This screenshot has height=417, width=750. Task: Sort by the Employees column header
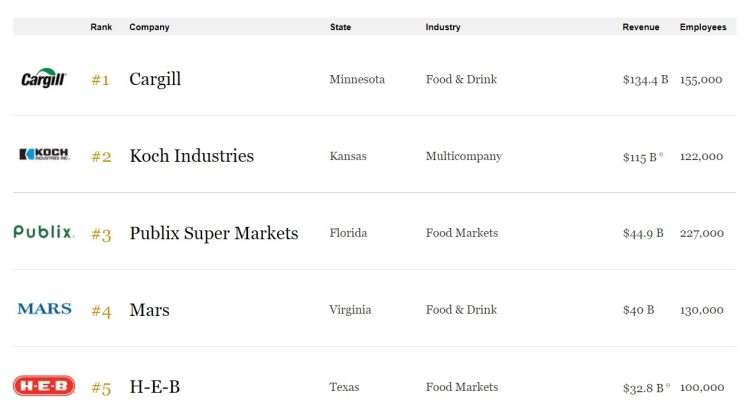703,27
